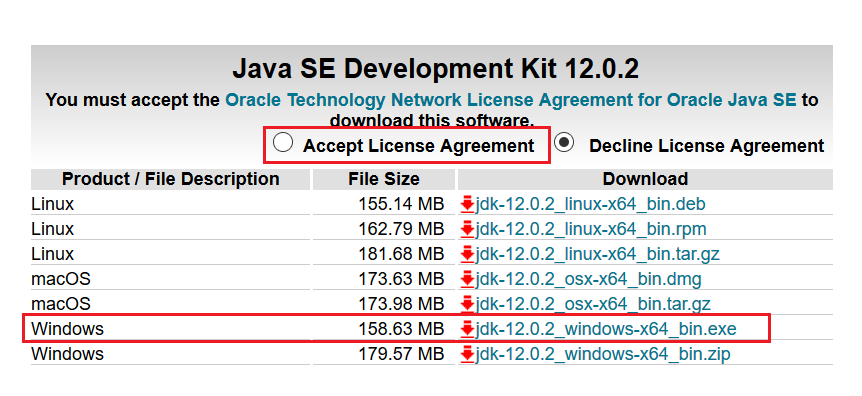Download jdk-12.0.2_linux-x64_bin.rpm

coord(591,229)
